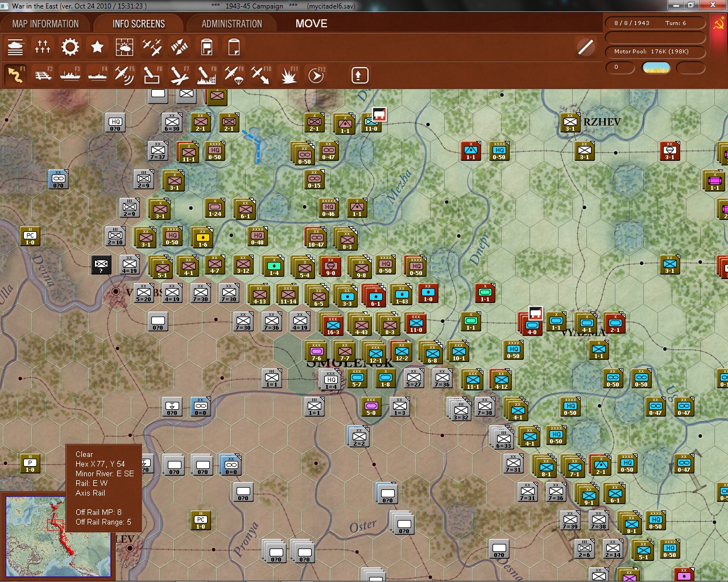This screenshot has width=728, height=582.
Task: Select the rail repair unit near 11-0
Action: 379,114
